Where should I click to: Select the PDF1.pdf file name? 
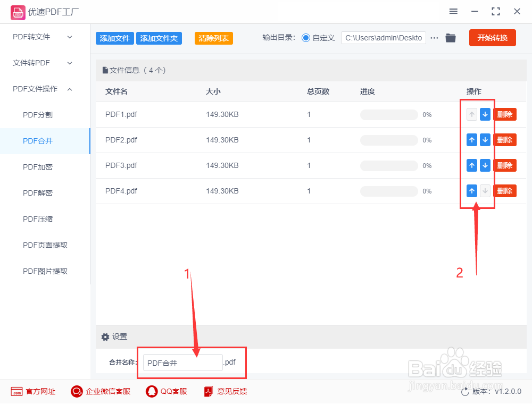tap(121, 115)
